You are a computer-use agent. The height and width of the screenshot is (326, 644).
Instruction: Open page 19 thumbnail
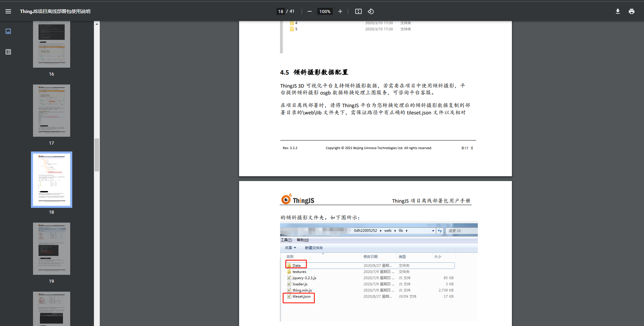[x=52, y=249]
